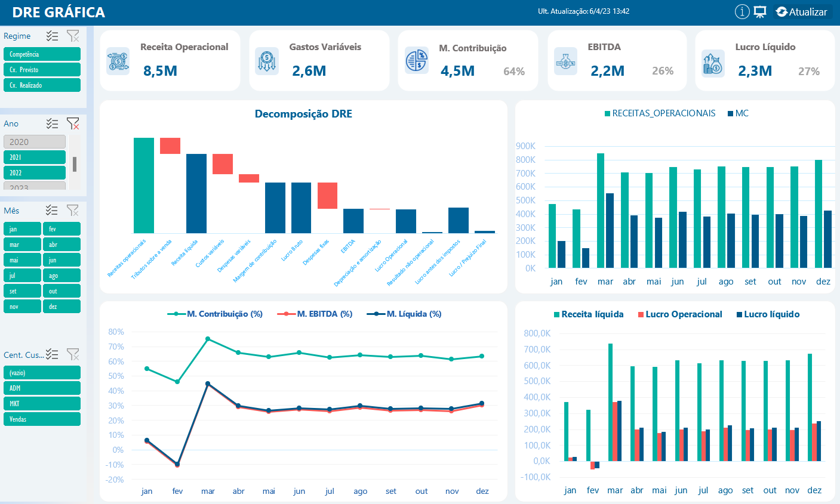Click the Gastos Variáveis card icon
The width and height of the screenshot is (840, 504).
pos(267,61)
